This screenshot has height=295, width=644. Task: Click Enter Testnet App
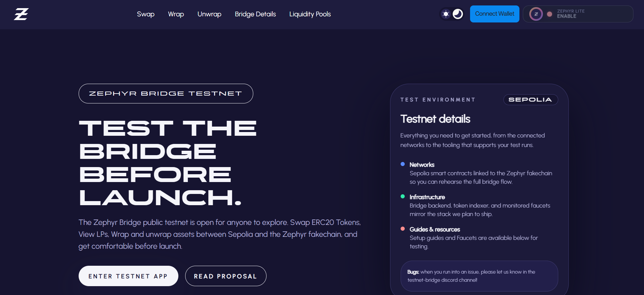coord(128,276)
